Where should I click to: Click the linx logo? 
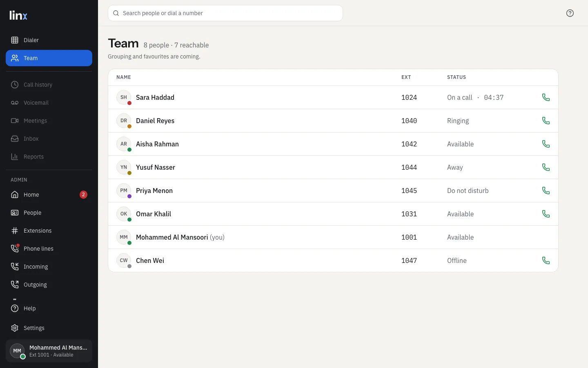tap(18, 16)
